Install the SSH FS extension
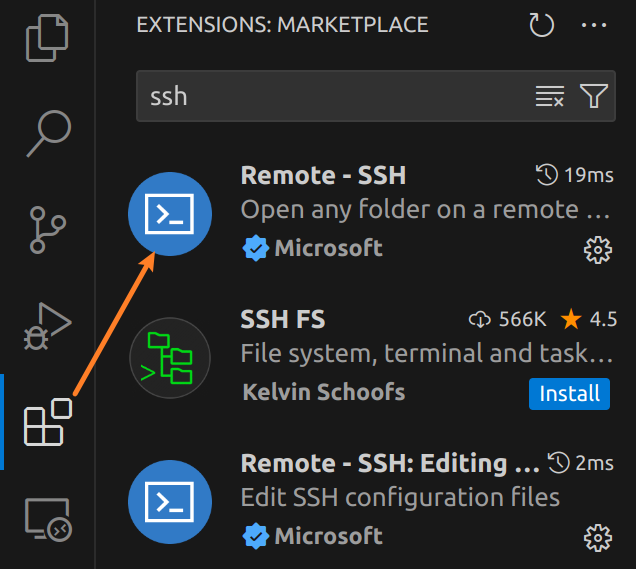This screenshot has height=569, width=636. (x=569, y=394)
